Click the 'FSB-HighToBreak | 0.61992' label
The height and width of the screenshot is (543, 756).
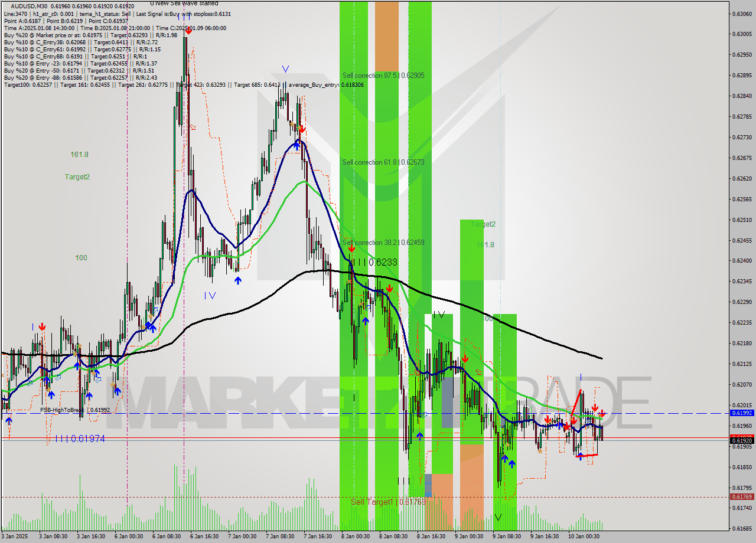75,410
